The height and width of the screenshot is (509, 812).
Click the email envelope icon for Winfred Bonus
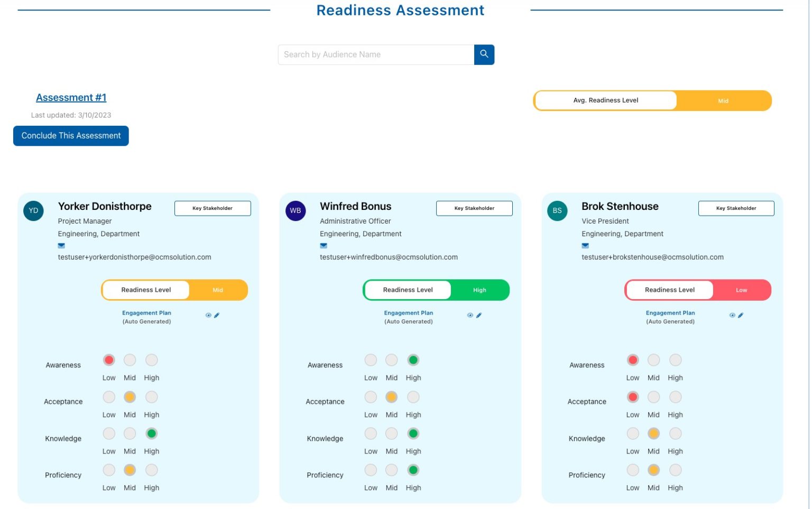pos(323,245)
